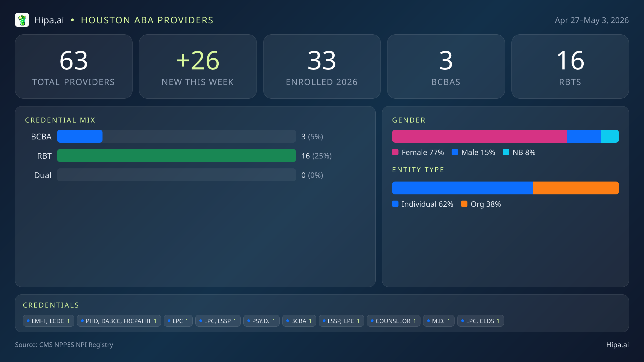
Task: Click the Hipa.ai brand name in header
Action: coord(49,20)
